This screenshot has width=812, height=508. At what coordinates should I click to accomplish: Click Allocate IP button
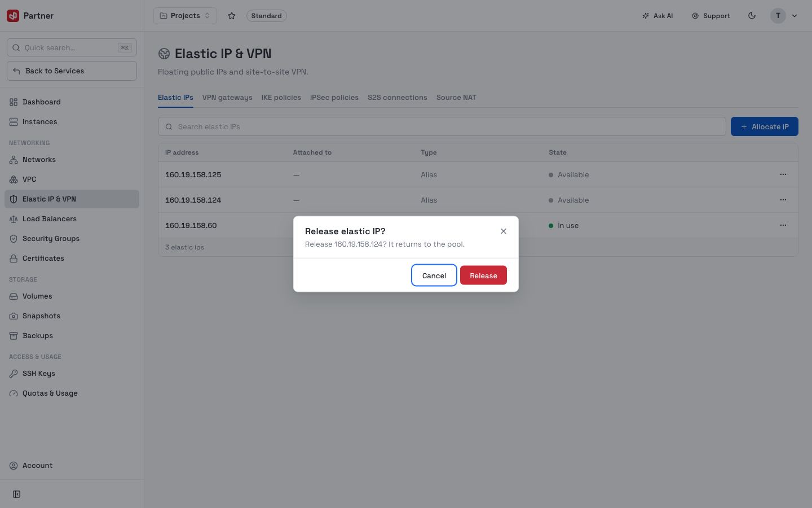point(765,126)
